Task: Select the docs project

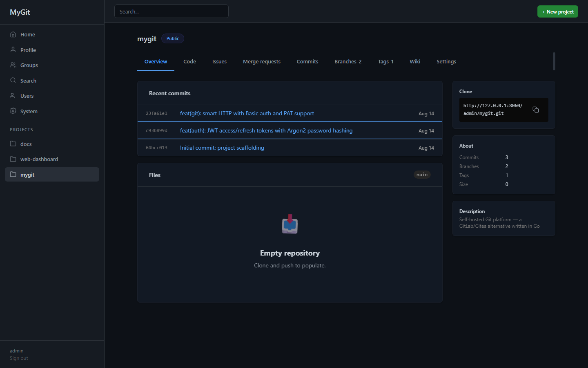Action: pyautogui.click(x=52, y=144)
